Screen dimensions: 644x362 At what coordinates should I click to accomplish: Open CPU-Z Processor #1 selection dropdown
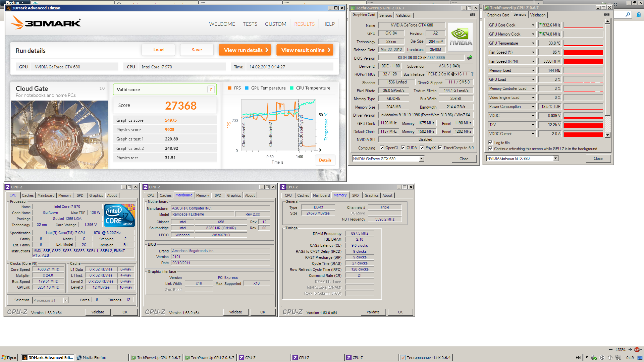click(x=66, y=300)
